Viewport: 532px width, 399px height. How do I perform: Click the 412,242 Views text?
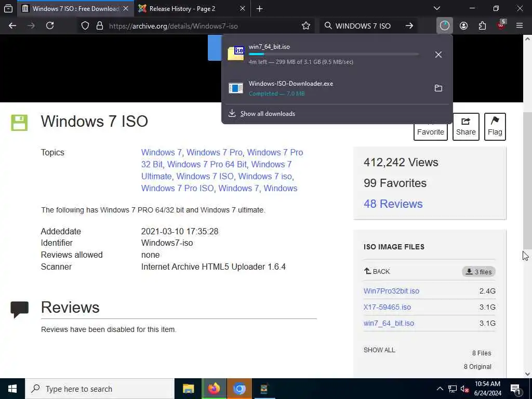pos(401,162)
